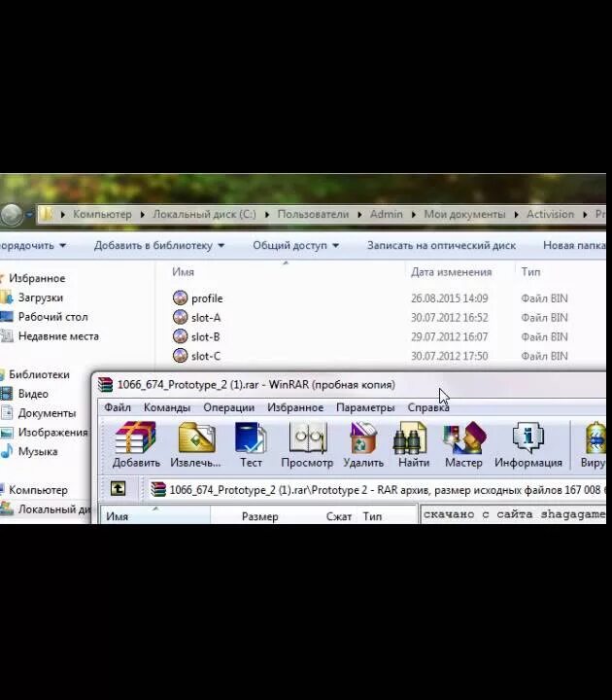Click the WinRAR title bar icon
Screen dimensions: 612x700
(105, 384)
